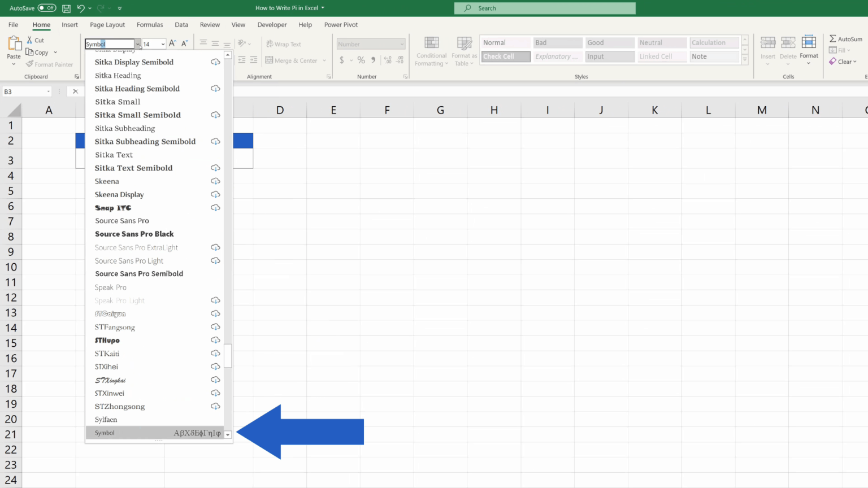Click the Format as Table icon
This screenshot has width=868, height=488.
[464, 51]
